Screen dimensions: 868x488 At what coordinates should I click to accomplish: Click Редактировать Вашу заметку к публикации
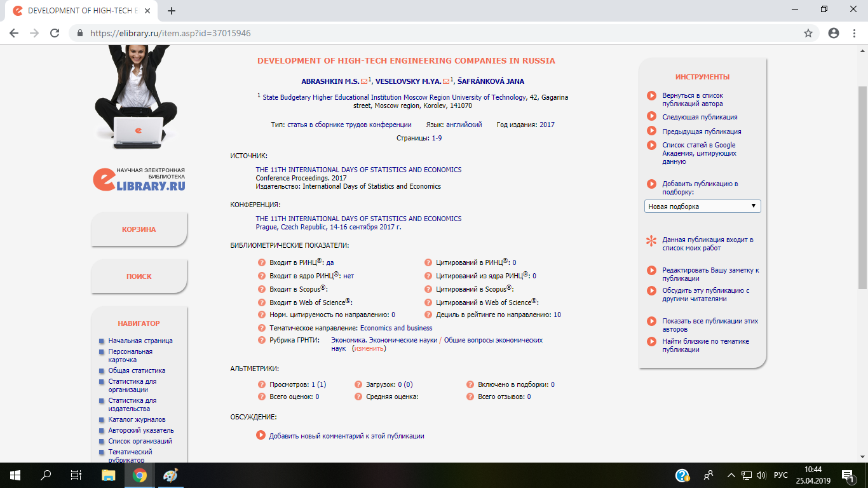[711, 274]
